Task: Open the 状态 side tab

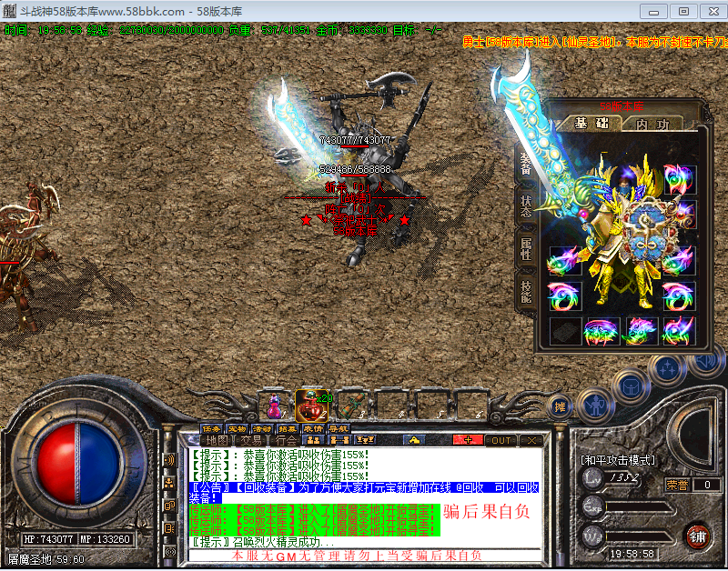Action: pos(526,206)
